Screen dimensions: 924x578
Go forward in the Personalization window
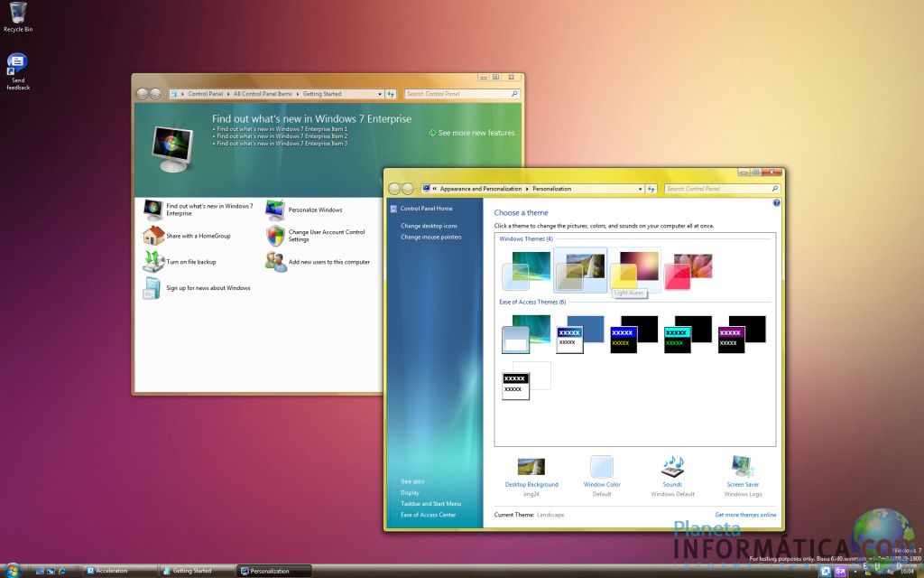(407, 189)
